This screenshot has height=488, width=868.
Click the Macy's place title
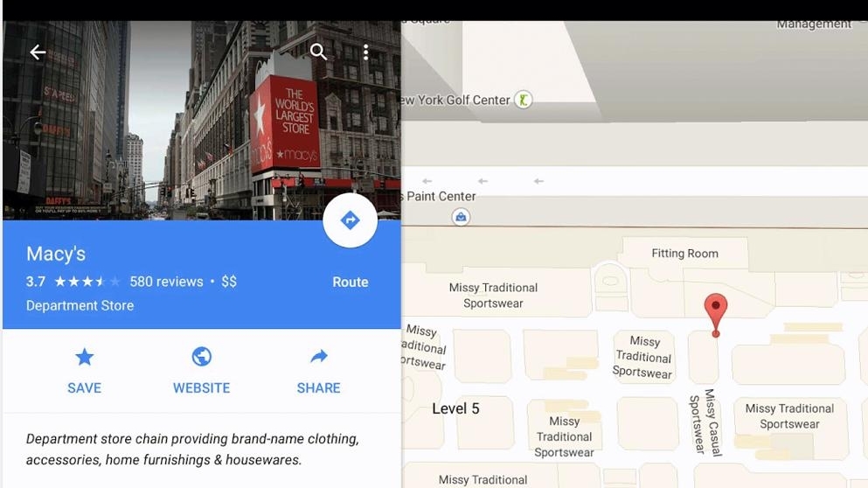(x=56, y=254)
